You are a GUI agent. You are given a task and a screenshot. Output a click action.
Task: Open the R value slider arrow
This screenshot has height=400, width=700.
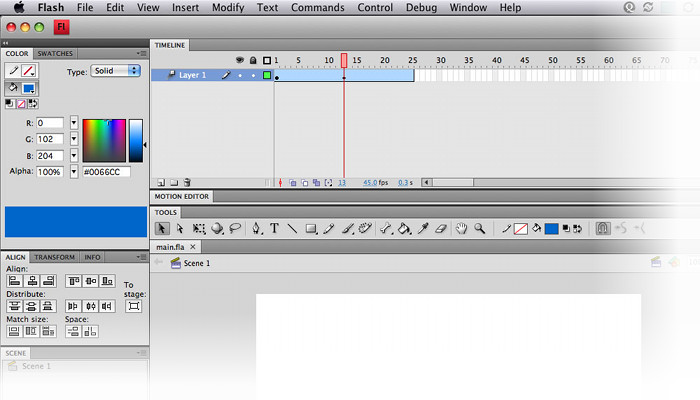pos(74,122)
